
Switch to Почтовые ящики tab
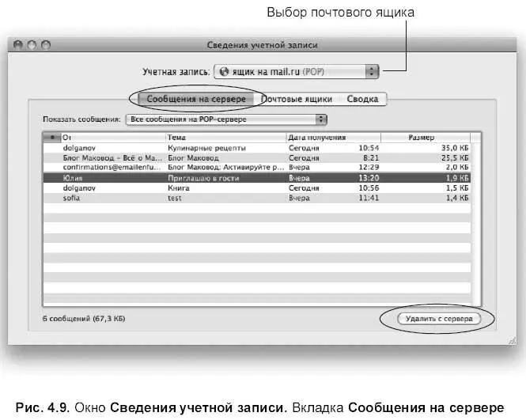(x=297, y=99)
